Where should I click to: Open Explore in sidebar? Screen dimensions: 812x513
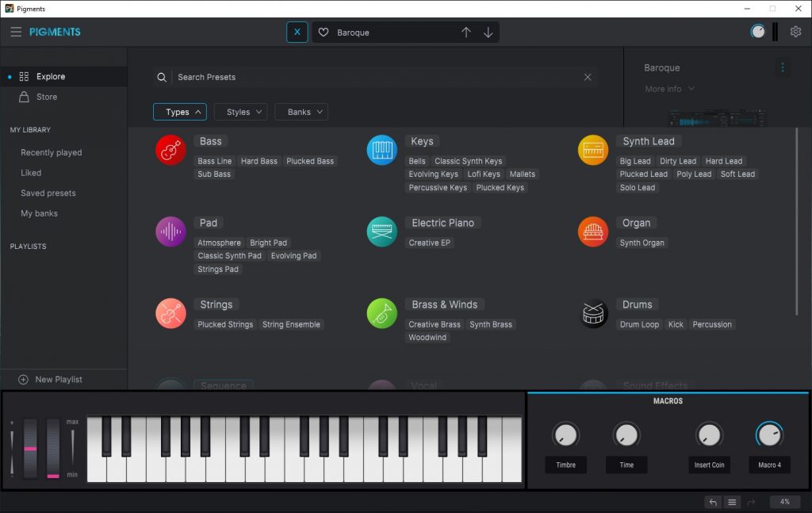tap(63, 77)
